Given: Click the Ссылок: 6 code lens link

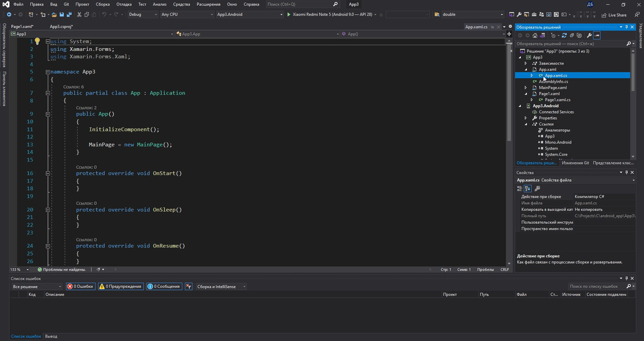Looking at the screenshot, I should pyautogui.click(x=73, y=87).
